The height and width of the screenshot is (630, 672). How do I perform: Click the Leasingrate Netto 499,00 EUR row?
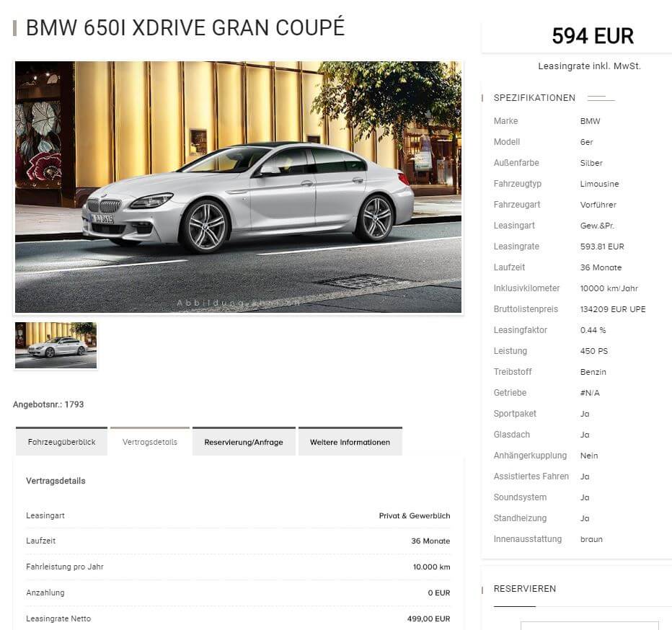(x=238, y=618)
